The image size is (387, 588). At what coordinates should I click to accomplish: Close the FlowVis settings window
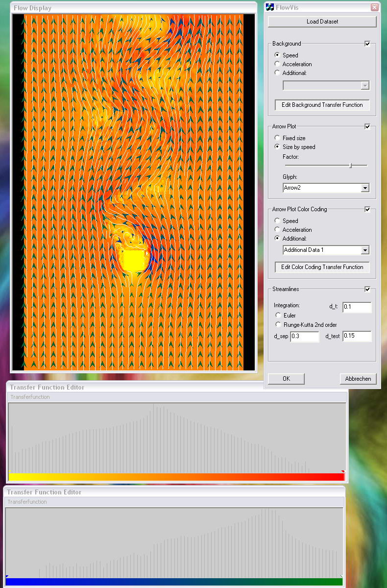[x=374, y=7]
